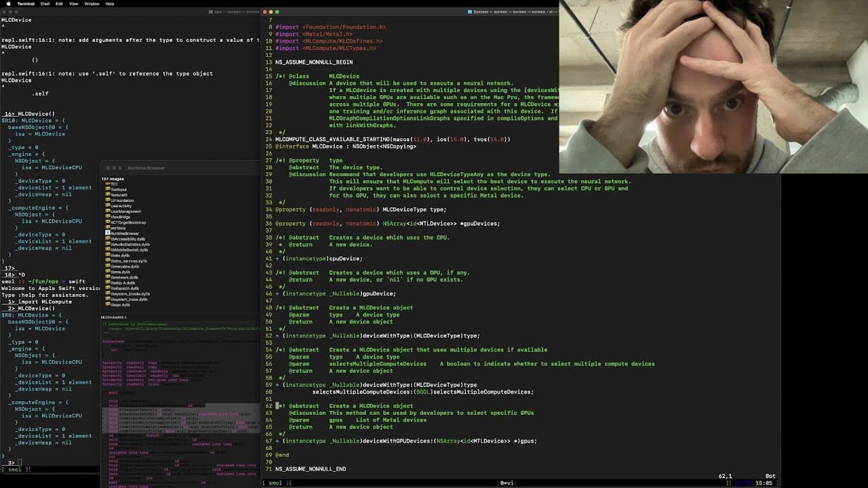Click the 'MLCDeviceType type;' property line
Image resolution: width=868 pixels, height=488 pixels.
361,209
